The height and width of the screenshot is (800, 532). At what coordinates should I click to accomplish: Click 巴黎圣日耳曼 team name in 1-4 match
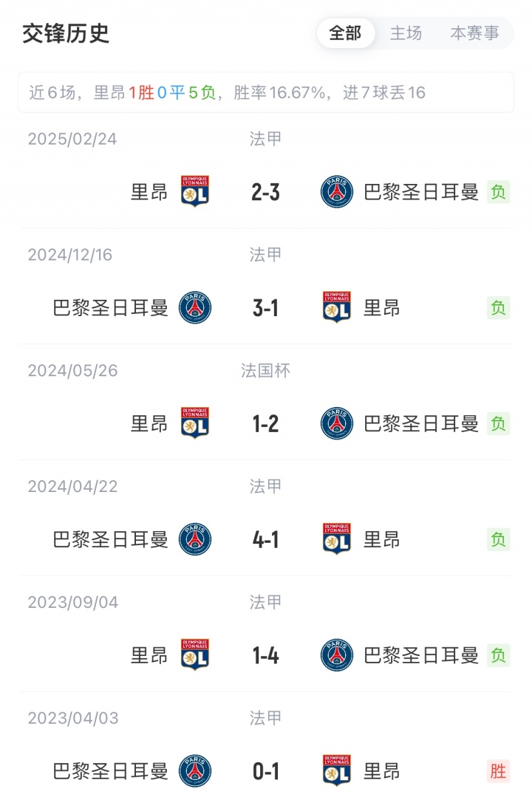pos(421,655)
